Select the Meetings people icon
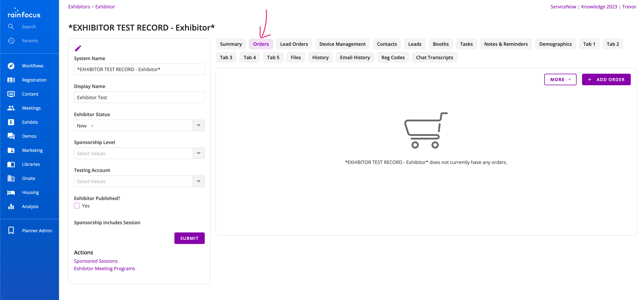Image resolution: width=644 pixels, height=300 pixels. pyautogui.click(x=11, y=108)
